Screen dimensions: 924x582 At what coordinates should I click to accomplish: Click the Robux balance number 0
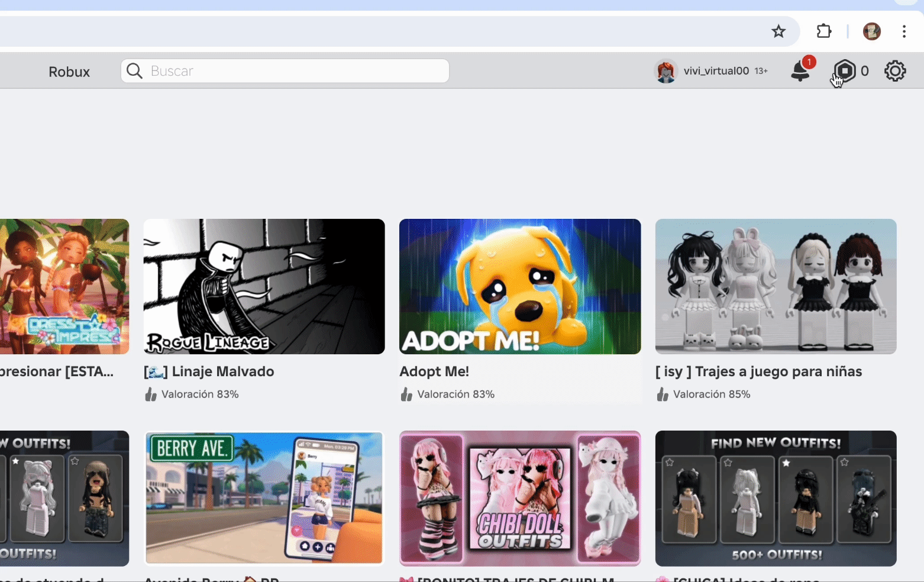point(865,71)
